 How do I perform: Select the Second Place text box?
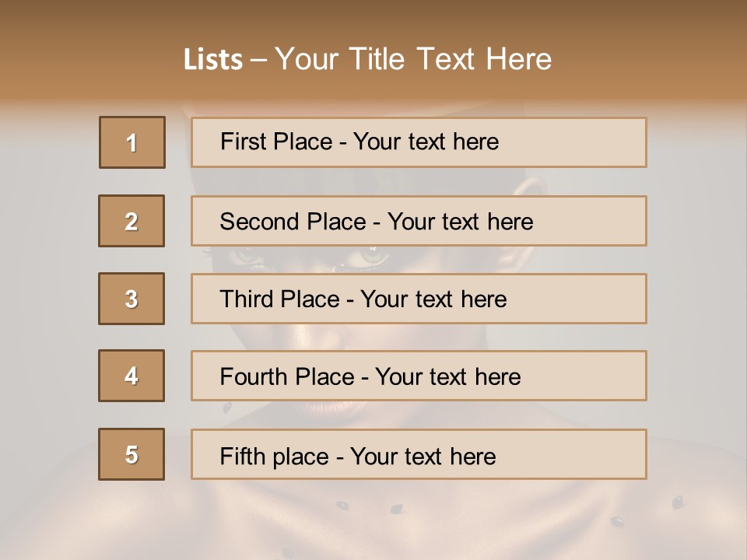tap(419, 221)
